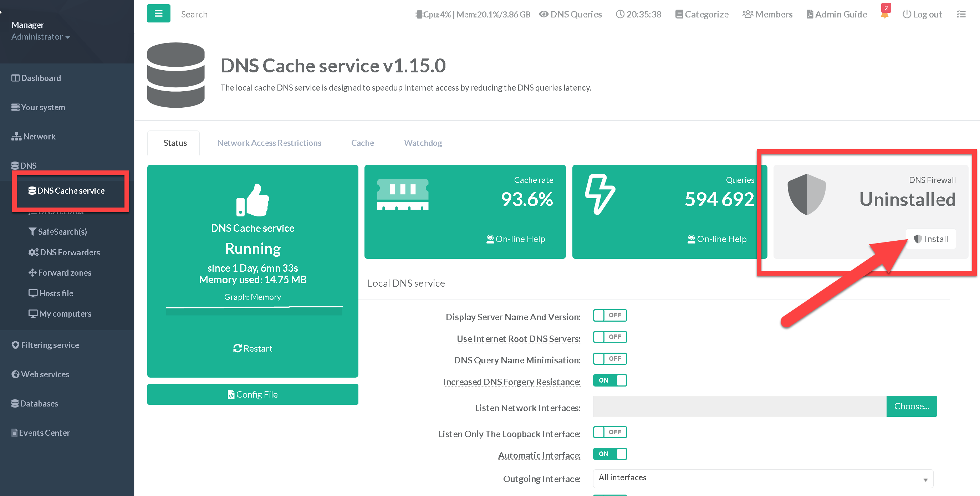Click the DNS Queries eye icon
980x496 pixels.
(x=543, y=14)
